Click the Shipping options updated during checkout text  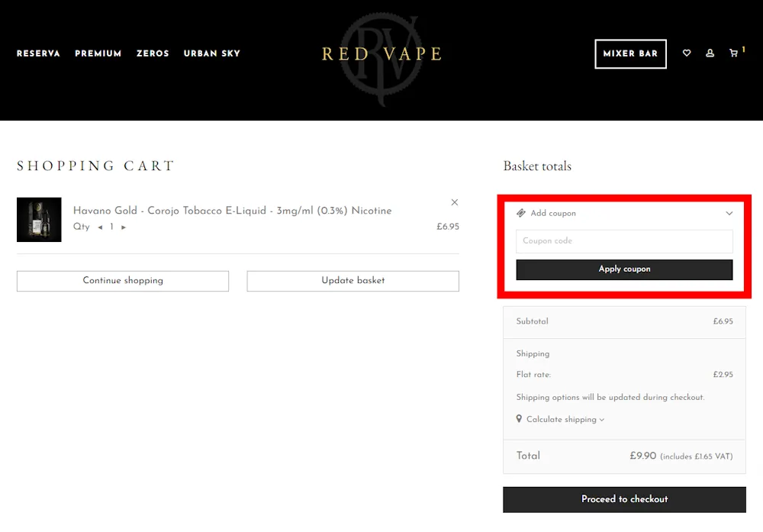[610, 397]
